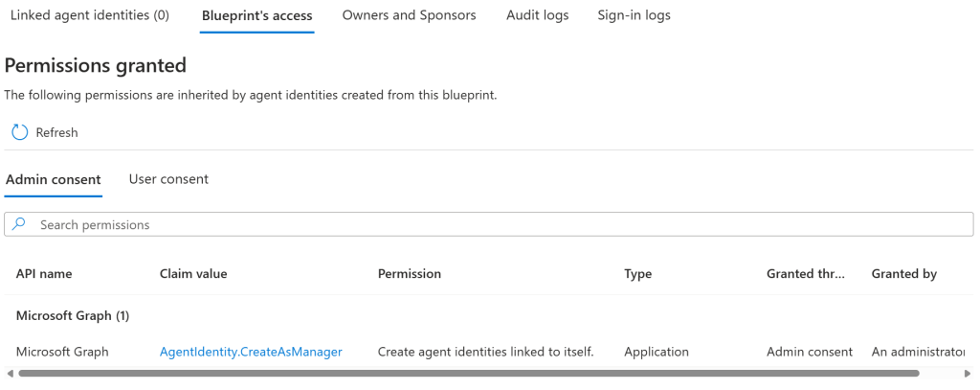The height and width of the screenshot is (390, 980).
Task: Go to the Sign-in logs tab
Action: pyautogui.click(x=634, y=15)
